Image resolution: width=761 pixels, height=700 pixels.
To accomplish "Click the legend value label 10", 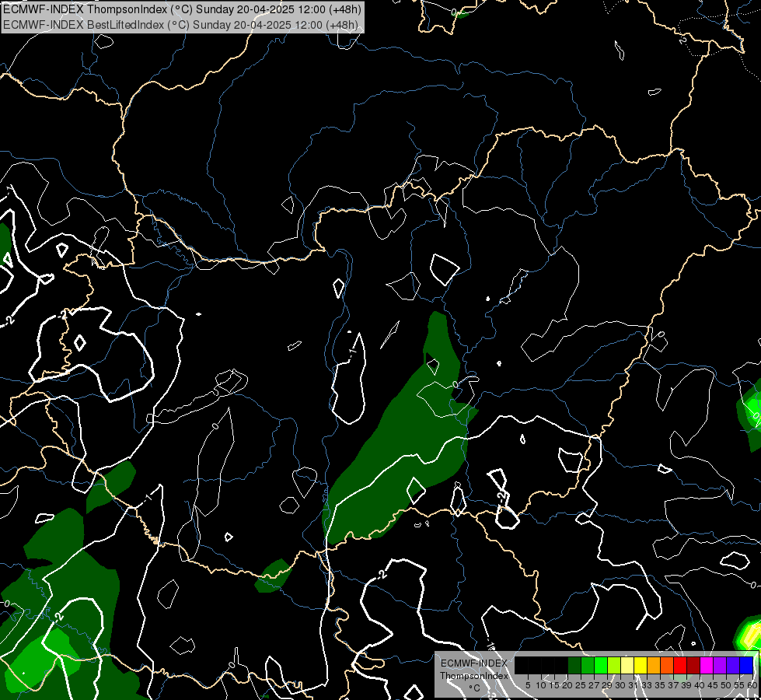I will (541, 685).
